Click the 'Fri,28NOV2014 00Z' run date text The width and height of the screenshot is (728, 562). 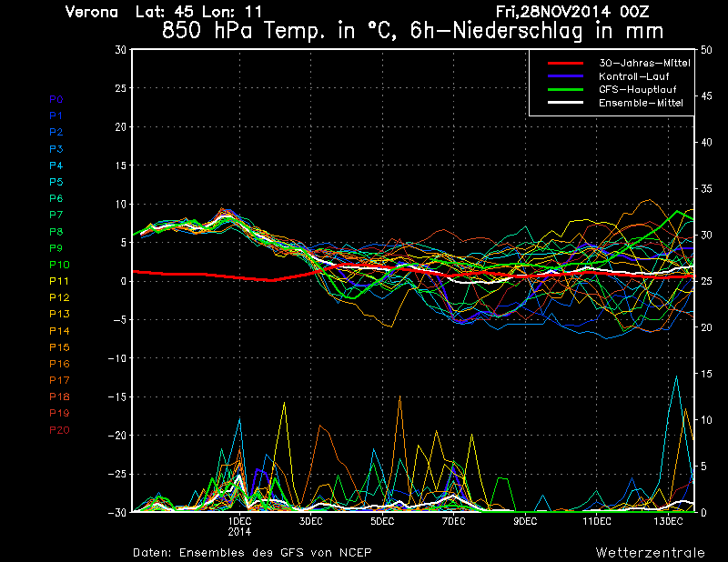[572, 12]
